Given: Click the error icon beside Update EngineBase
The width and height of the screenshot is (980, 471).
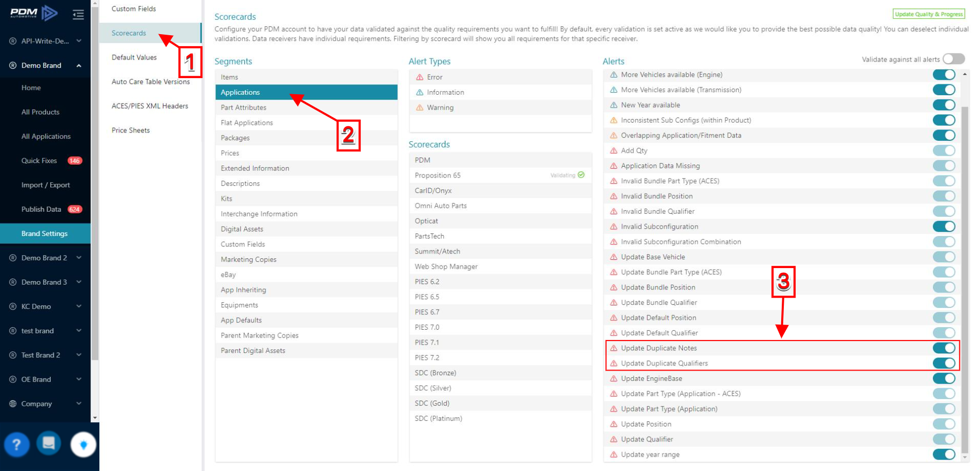Looking at the screenshot, I should (x=614, y=379).
